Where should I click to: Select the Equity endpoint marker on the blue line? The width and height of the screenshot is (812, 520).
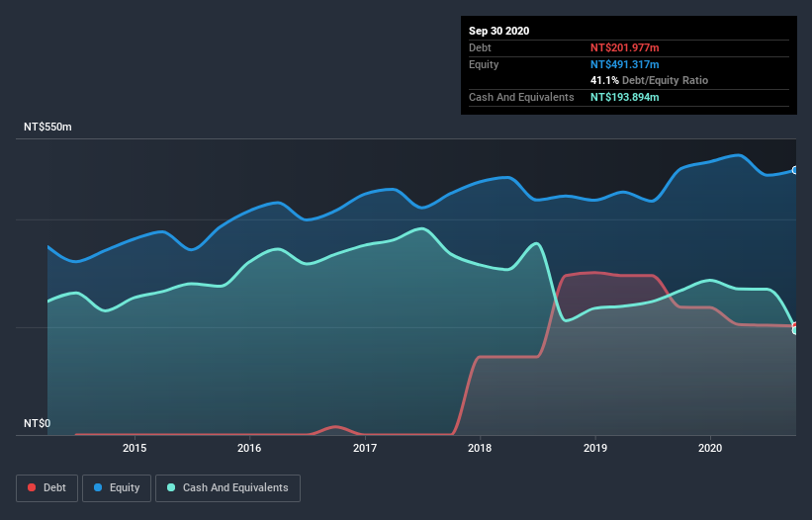(x=795, y=170)
